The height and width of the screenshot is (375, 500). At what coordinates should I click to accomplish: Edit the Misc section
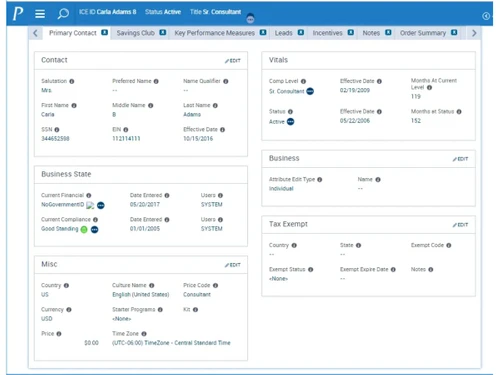click(x=233, y=265)
